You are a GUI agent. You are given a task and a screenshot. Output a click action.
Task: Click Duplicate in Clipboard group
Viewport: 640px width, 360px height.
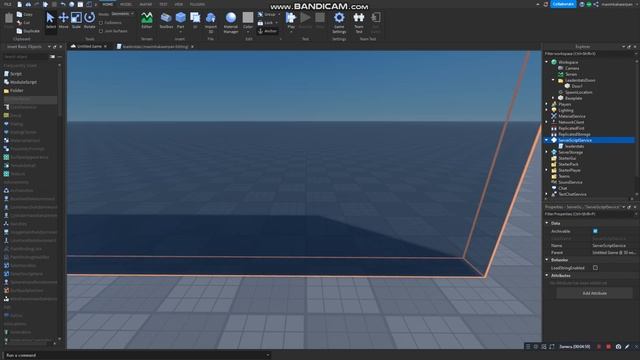point(28,31)
